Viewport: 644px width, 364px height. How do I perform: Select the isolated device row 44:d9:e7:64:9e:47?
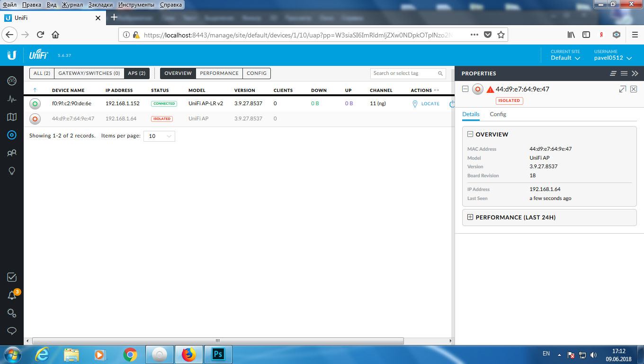[239, 118]
